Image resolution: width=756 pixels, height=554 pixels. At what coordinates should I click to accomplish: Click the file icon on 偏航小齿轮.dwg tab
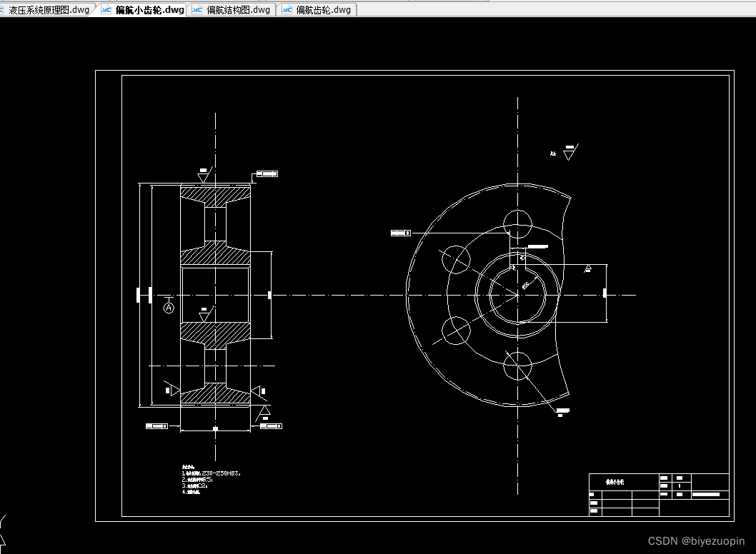coord(106,9)
